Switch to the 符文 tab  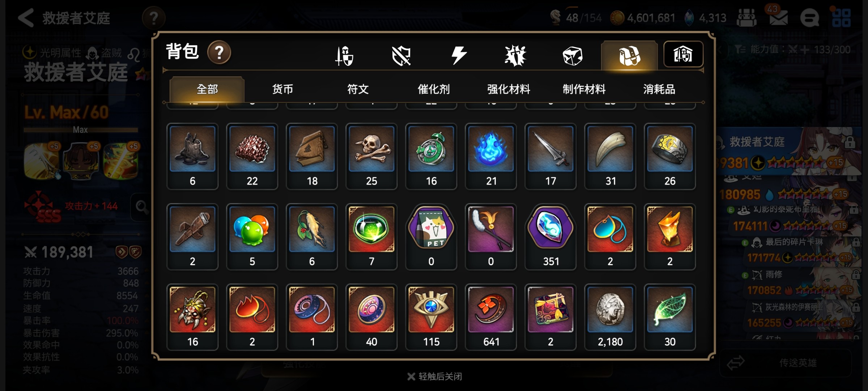pos(358,89)
